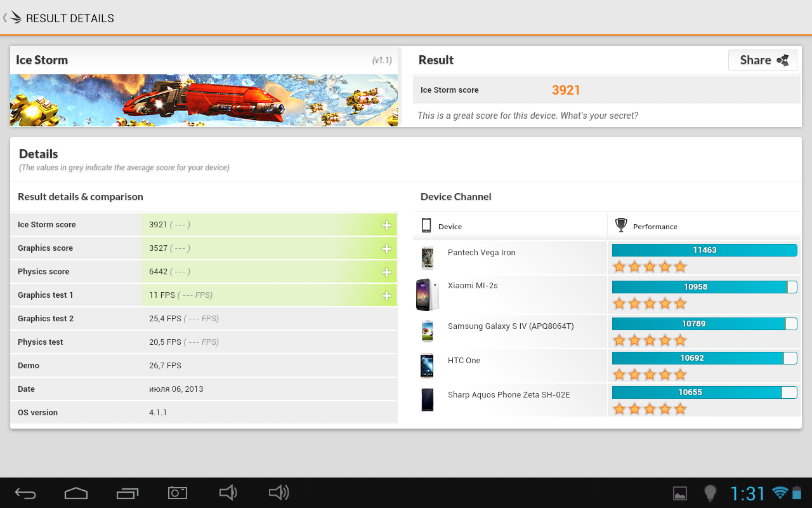Click Device Channel heading

coord(456,197)
